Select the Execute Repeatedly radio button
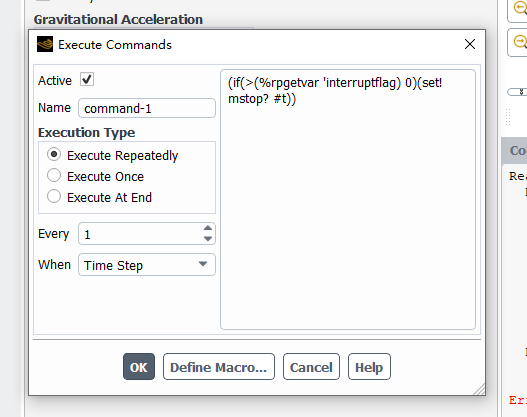This screenshot has width=527, height=417. point(54,155)
